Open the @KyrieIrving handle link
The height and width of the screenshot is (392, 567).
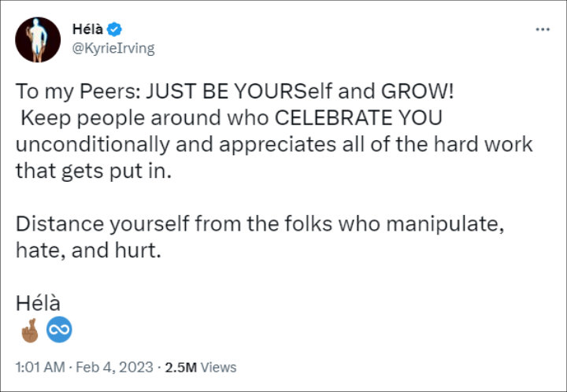[x=113, y=48]
